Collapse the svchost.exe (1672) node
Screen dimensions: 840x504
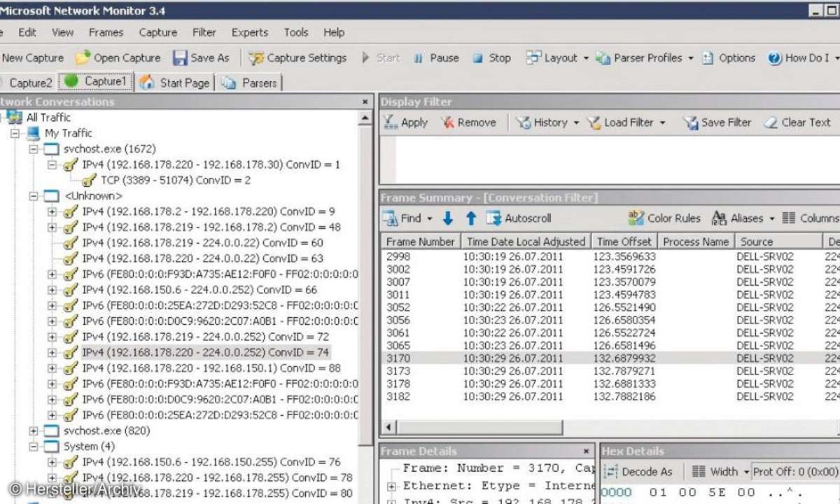34,149
